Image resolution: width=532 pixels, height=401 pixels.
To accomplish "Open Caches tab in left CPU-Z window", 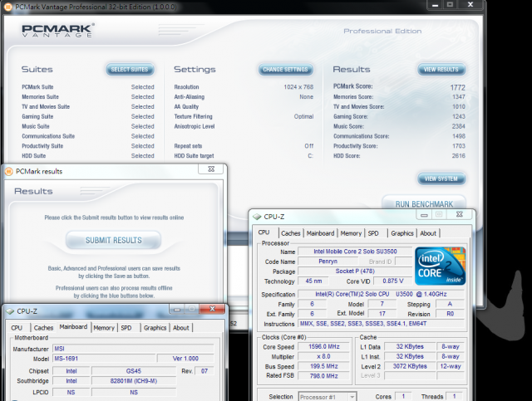I will point(43,328).
